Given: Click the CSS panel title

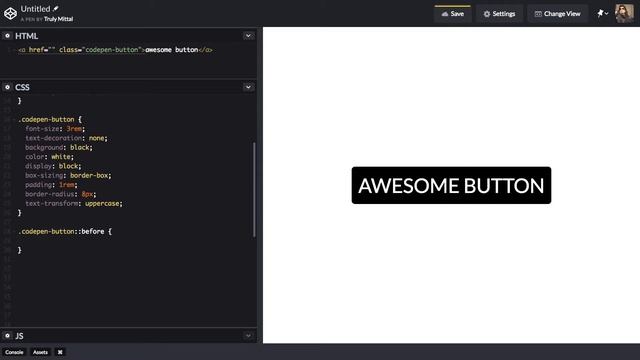Looking at the screenshot, I should (22, 87).
